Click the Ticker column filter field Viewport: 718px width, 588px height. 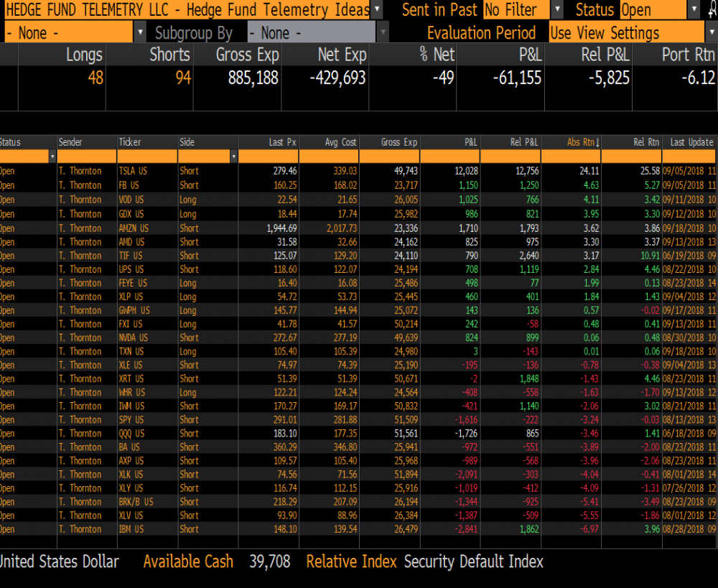click(x=147, y=157)
